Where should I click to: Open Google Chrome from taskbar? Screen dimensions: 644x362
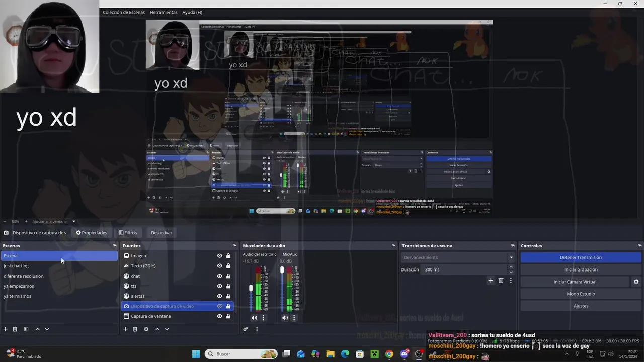click(x=389, y=354)
